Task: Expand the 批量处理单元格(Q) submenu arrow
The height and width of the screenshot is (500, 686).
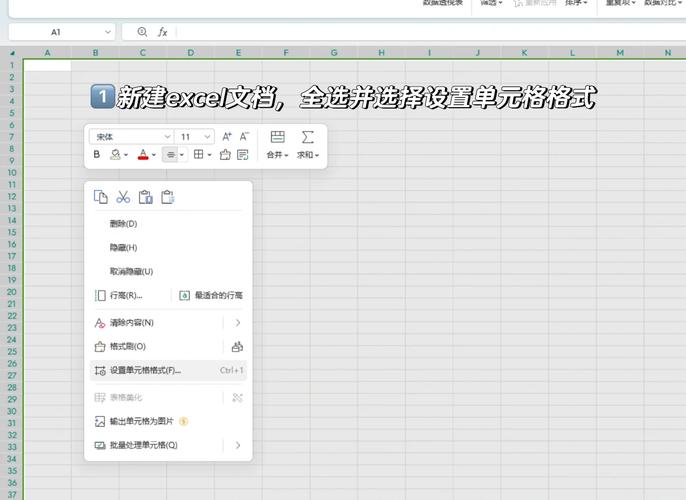Action: (x=238, y=445)
